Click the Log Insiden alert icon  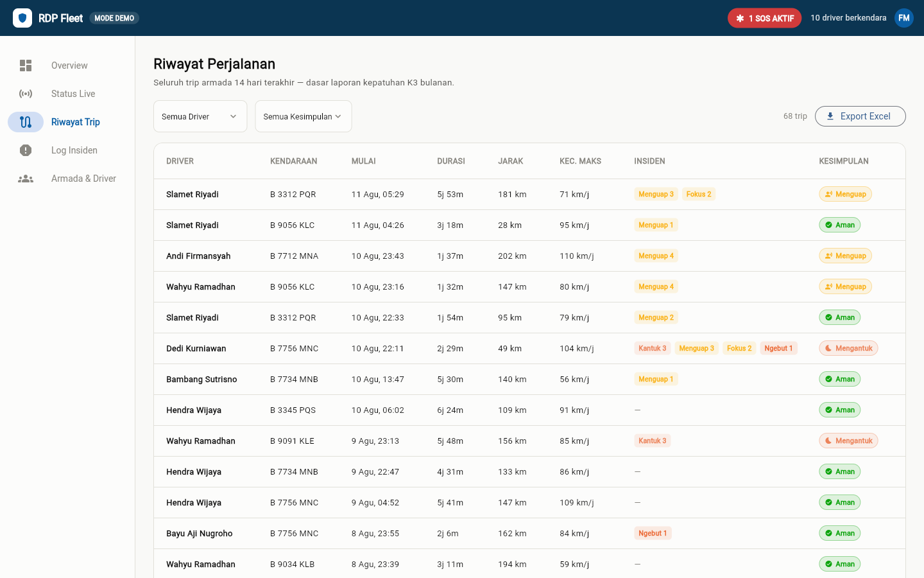[26, 150]
